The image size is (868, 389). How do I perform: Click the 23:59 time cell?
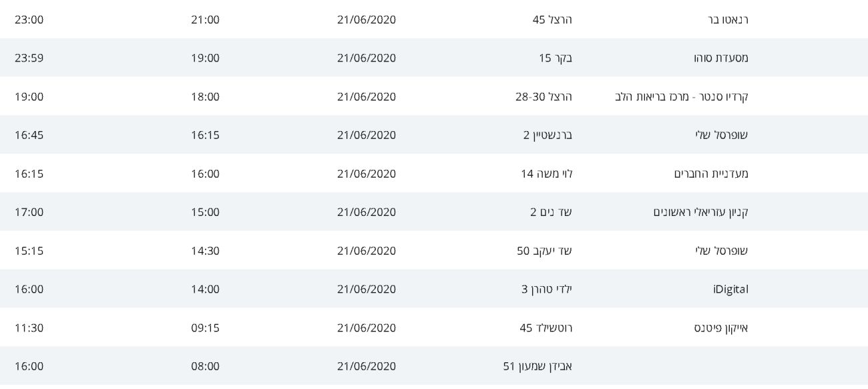tap(29, 58)
